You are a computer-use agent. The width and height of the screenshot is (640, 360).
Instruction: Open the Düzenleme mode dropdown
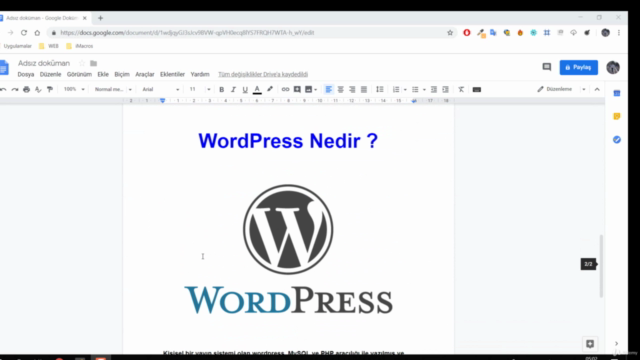coord(561,89)
